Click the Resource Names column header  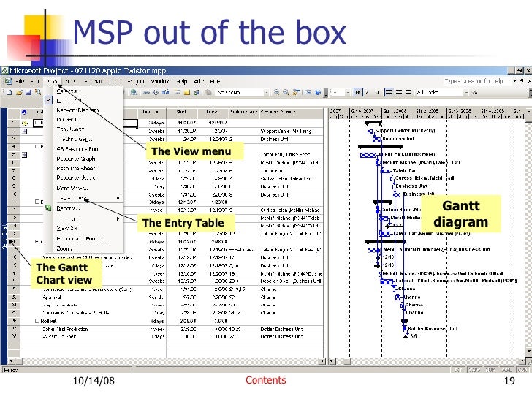(x=291, y=112)
